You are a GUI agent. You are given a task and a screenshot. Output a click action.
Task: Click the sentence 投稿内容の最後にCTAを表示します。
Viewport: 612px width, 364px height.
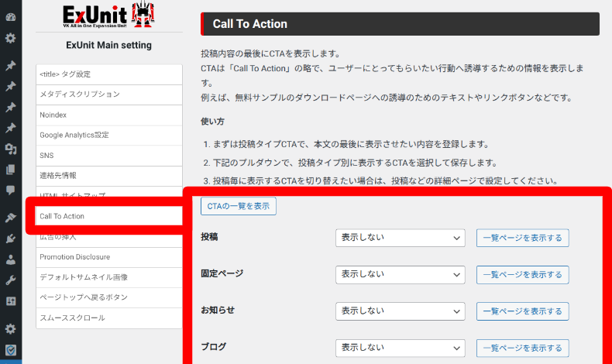pyautogui.click(x=272, y=53)
